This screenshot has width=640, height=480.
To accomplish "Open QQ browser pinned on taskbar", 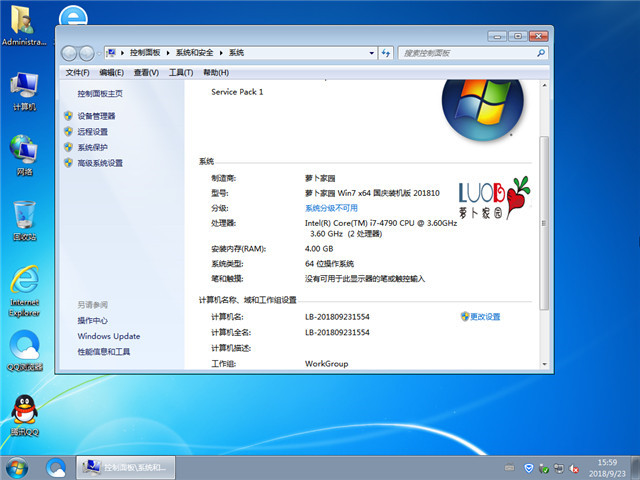I will point(56,468).
